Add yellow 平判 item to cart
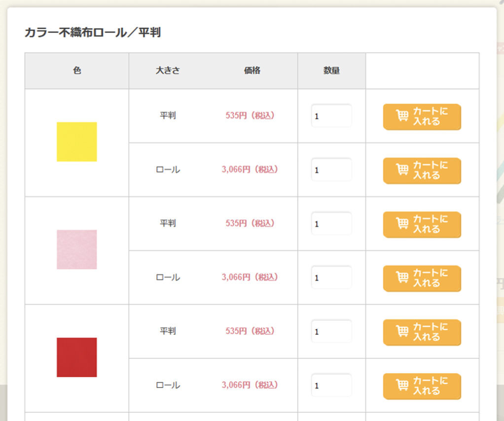The width and height of the screenshot is (504, 421). click(x=422, y=117)
